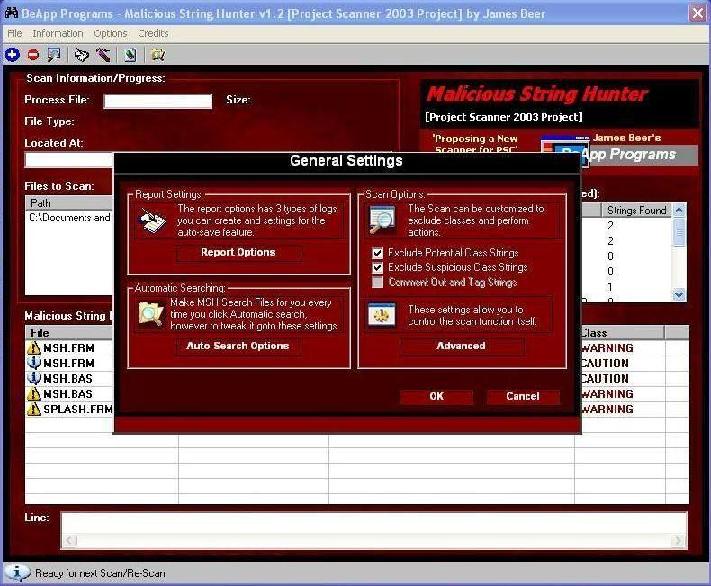Image resolution: width=711 pixels, height=586 pixels.
Task: Click the yellow settings icon in toolbar
Action: 158,55
